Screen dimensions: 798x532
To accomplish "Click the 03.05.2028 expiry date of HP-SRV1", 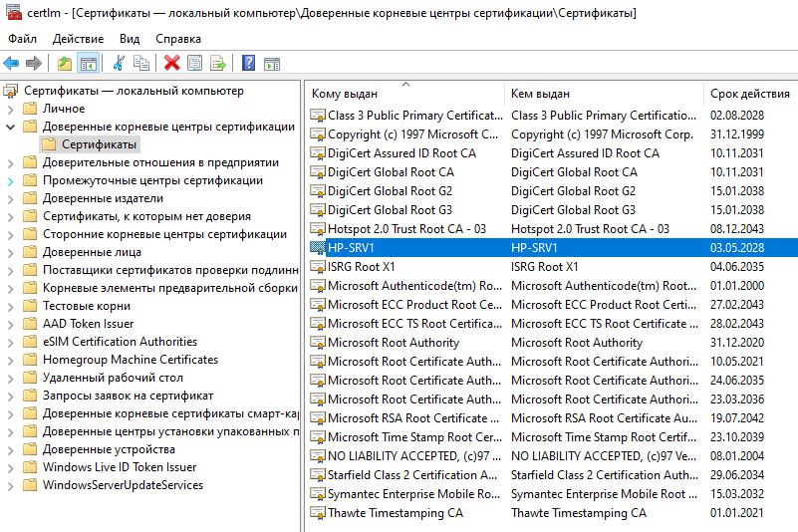I will 737,248.
